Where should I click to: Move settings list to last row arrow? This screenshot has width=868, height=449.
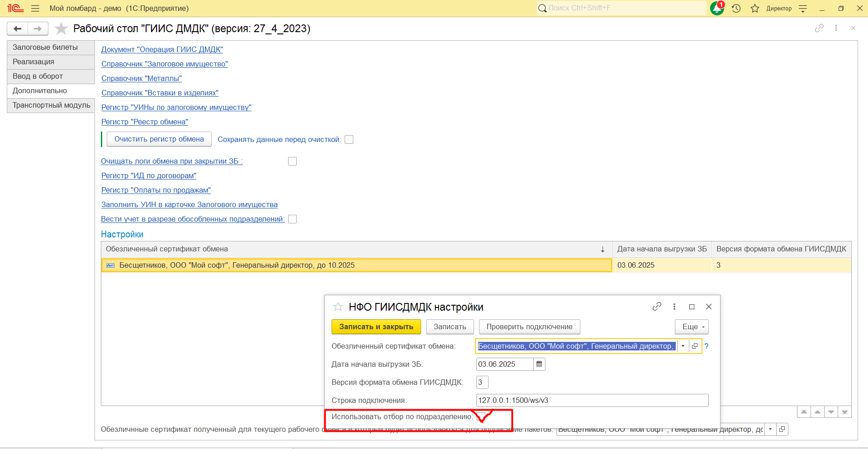[x=844, y=412]
